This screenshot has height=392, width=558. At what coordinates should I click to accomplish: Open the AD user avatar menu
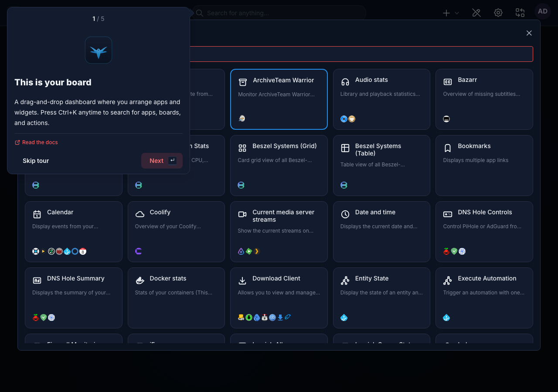tap(543, 12)
